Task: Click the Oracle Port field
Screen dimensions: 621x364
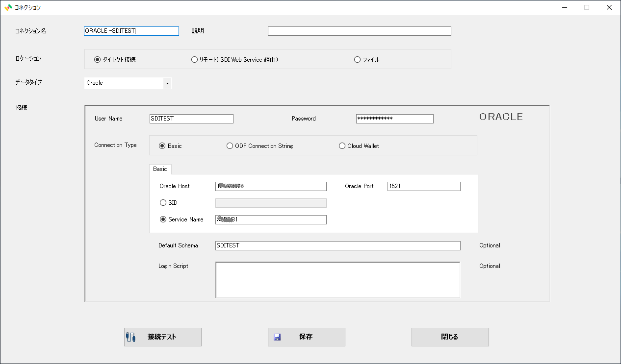Action: click(x=424, y=186)
